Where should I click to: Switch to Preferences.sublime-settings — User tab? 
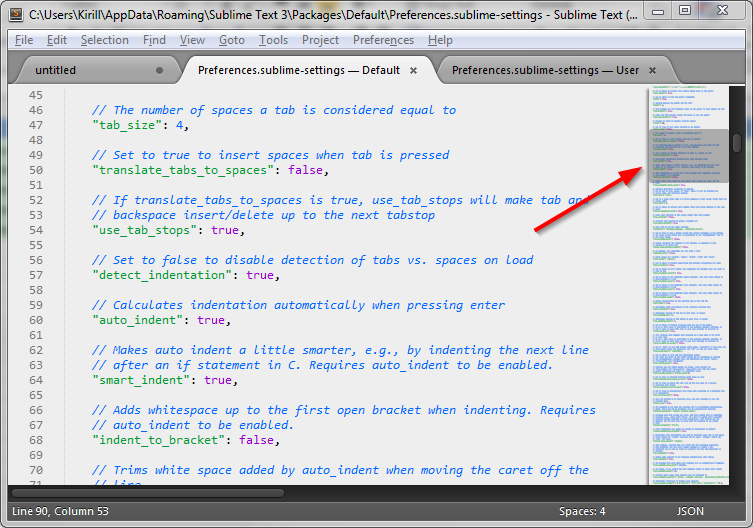(545, 70)
